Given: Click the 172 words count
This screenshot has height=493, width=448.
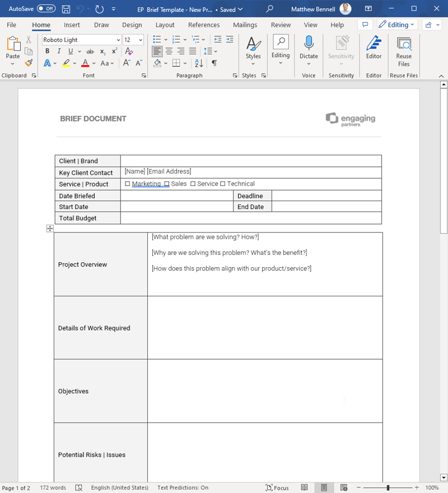Looking at the screenshot, I should pos(53,487).
